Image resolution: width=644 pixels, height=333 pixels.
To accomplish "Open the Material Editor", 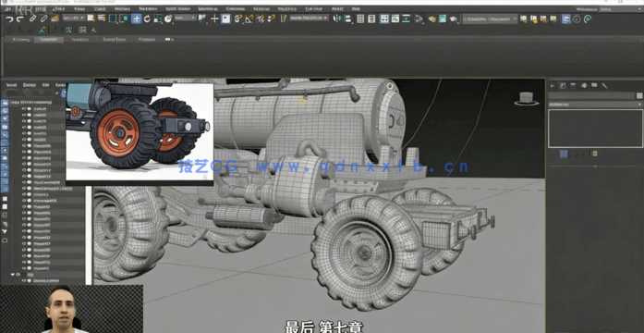I will (x=419, y=18).
